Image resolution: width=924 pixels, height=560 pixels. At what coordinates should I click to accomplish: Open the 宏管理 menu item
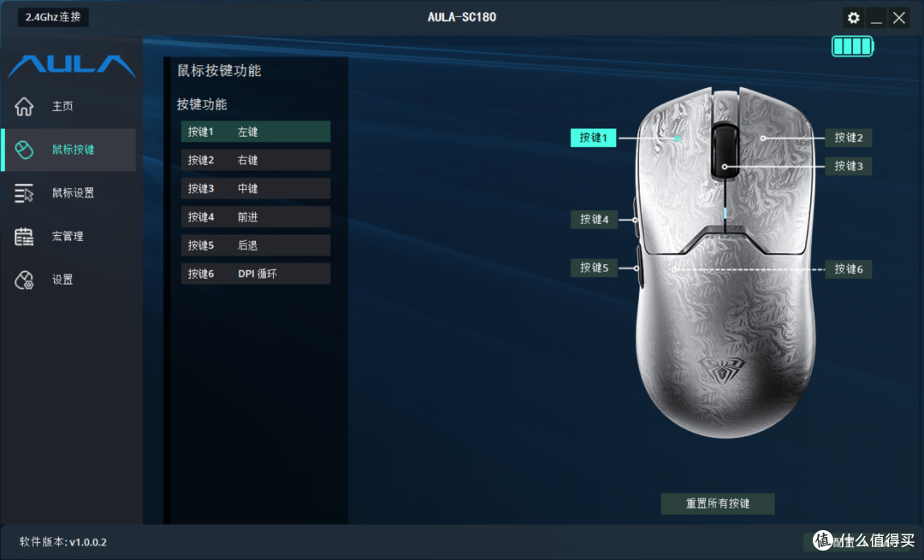coord(68,236)
